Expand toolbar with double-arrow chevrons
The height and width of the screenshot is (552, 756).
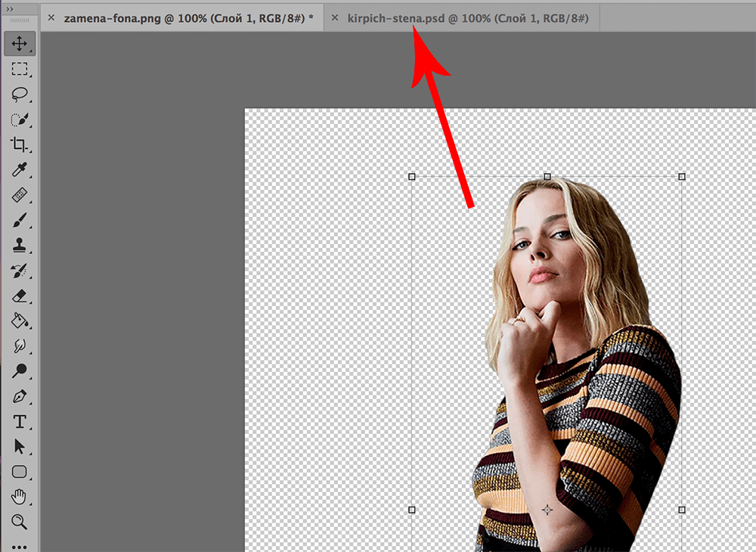tap(10, 8)
